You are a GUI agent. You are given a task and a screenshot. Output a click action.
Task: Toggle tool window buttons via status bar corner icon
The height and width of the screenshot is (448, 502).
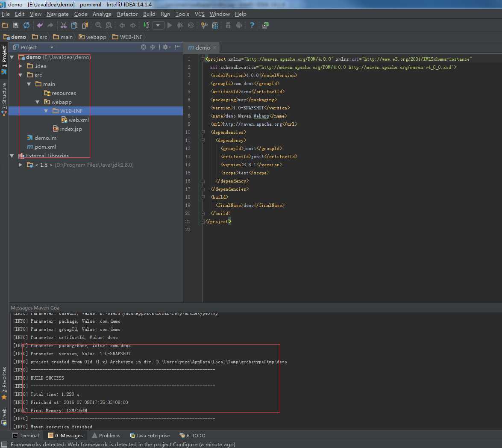pyautogui.click(x=4, y=444)
